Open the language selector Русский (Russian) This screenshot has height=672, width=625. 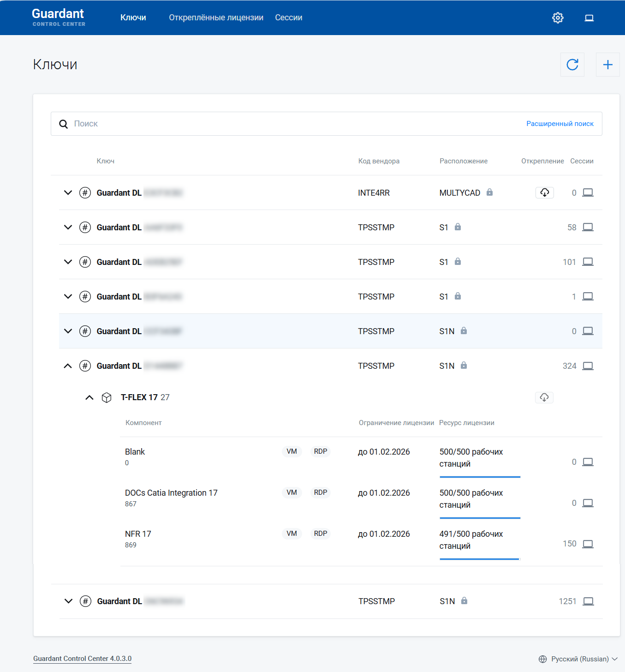tap(579, 659)
